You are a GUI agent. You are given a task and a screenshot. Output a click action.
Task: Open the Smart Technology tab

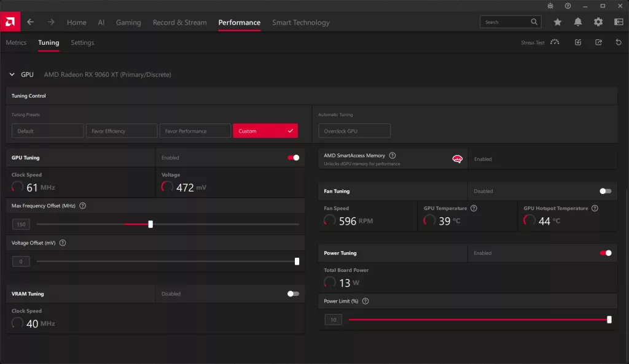301,23
